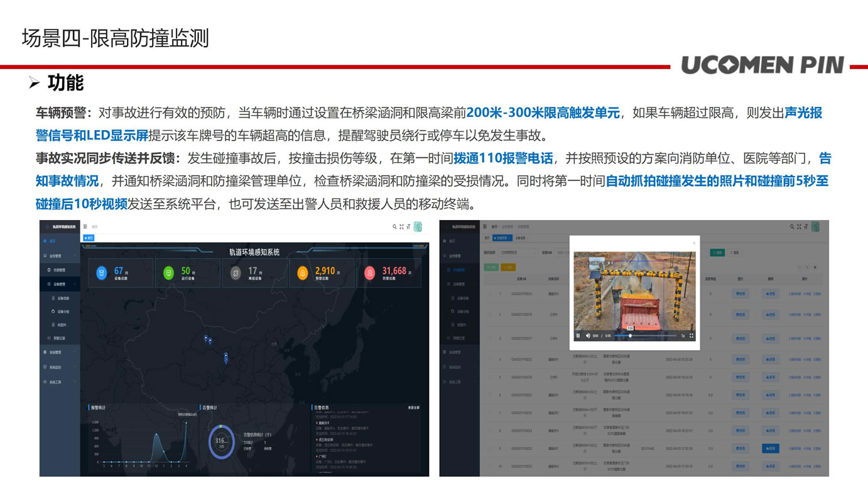Click upper-left map marker on dashboard map
The width and height of the screenshot is (868, 489).
point(207,339)
